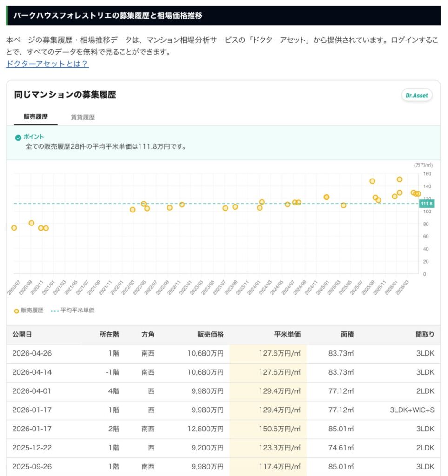Image resolution: width=448 pixels, height=476 pixels.
Task: Click the -1階 floor cell
Action: [112, 372]
